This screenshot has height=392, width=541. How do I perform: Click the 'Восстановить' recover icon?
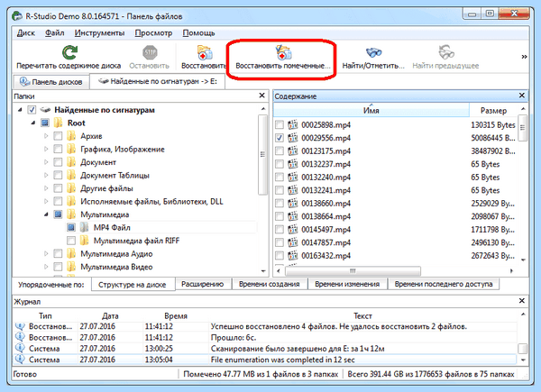204,52
